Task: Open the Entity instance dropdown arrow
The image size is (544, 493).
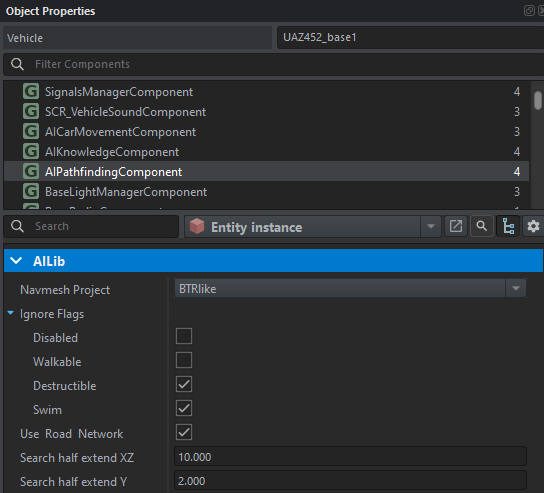Action: [431, 226]
